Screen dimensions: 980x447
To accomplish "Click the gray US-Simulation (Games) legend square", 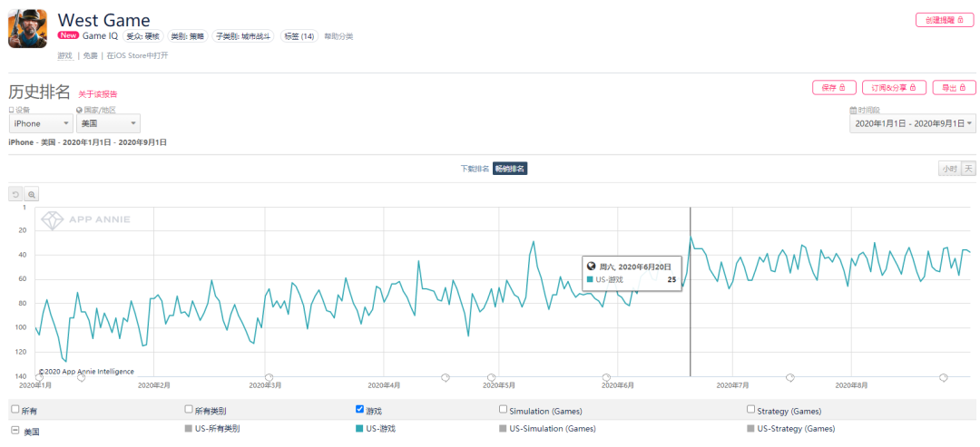I will tap(503, 428).
